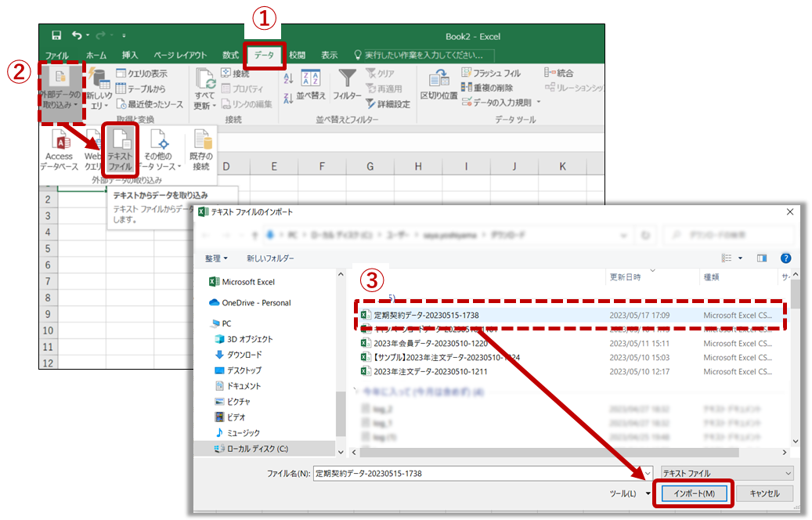Open ドキュメント folder in tree

coord(238,385)
